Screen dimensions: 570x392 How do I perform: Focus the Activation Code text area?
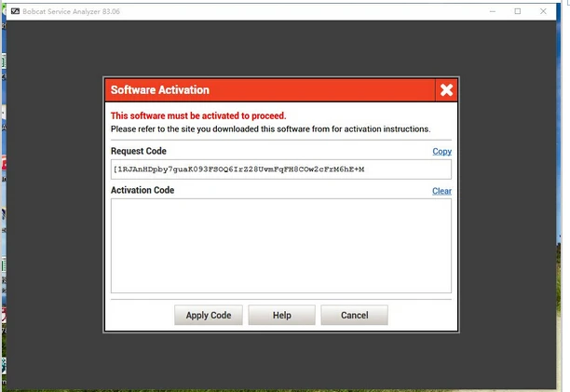281,246
